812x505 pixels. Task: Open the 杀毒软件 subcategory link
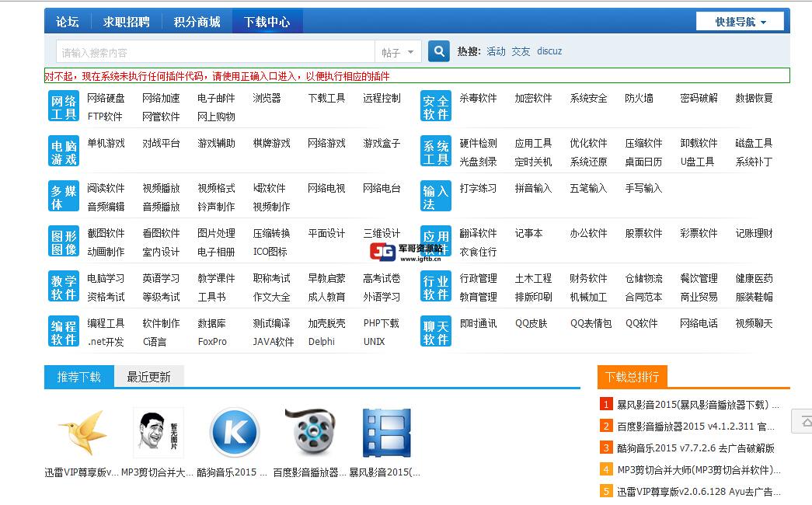pyautogui.click(x=478, y=98)
